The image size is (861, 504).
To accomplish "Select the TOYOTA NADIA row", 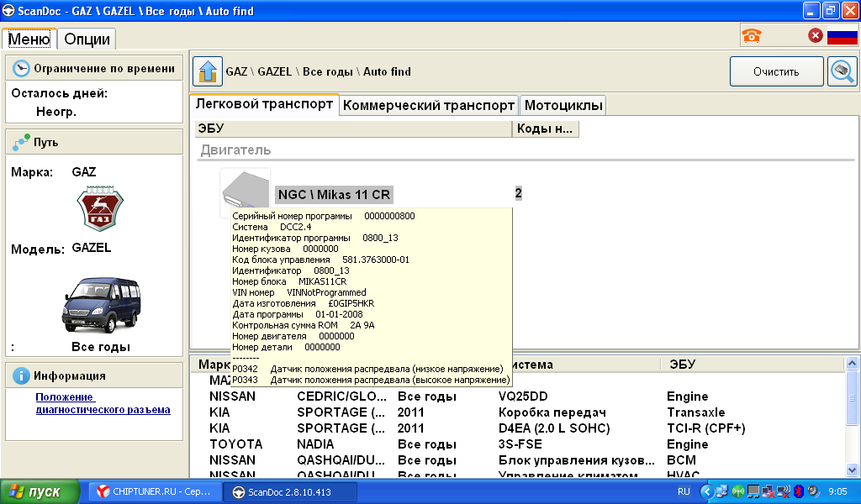I will pyautogui.click(x=518, y=444).
